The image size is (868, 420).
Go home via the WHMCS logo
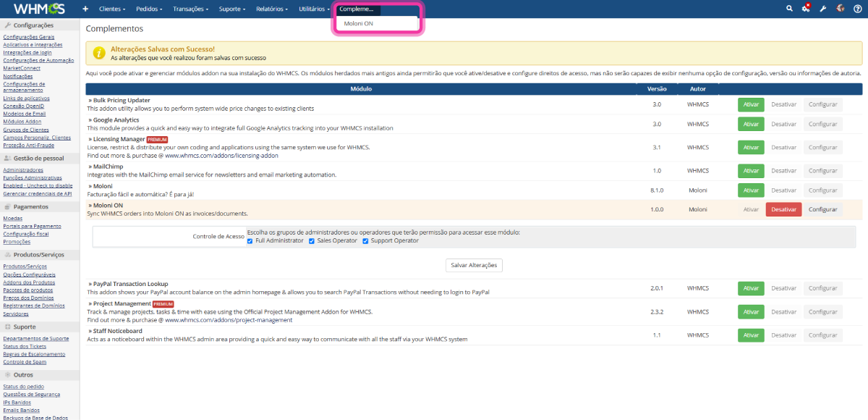(39, 9)
